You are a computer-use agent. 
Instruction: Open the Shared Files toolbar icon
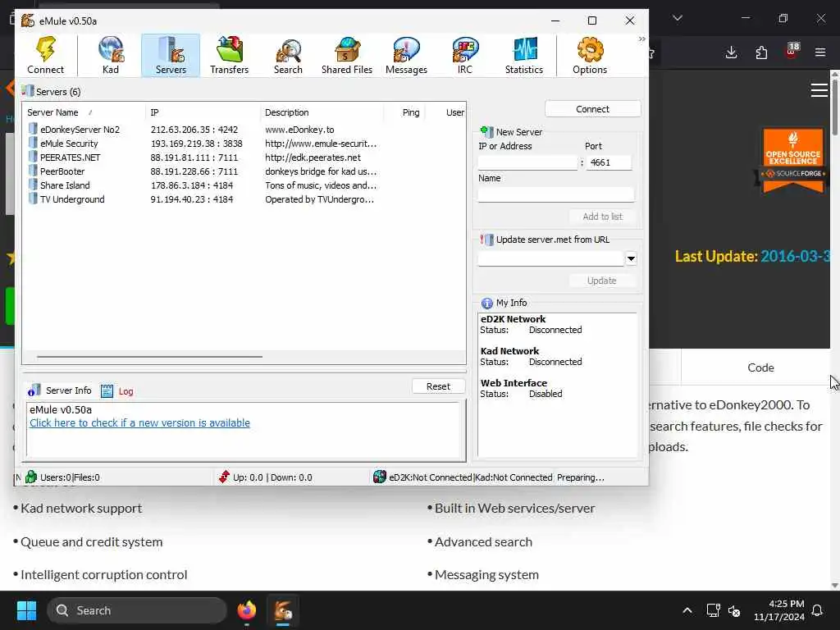point(347,55)
